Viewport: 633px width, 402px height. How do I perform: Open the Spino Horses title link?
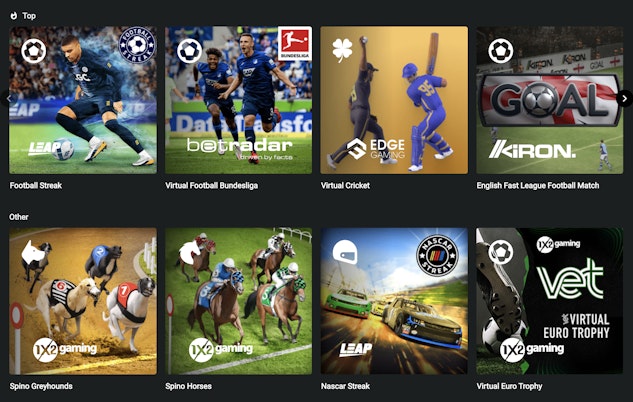click(x=189, y=386)
